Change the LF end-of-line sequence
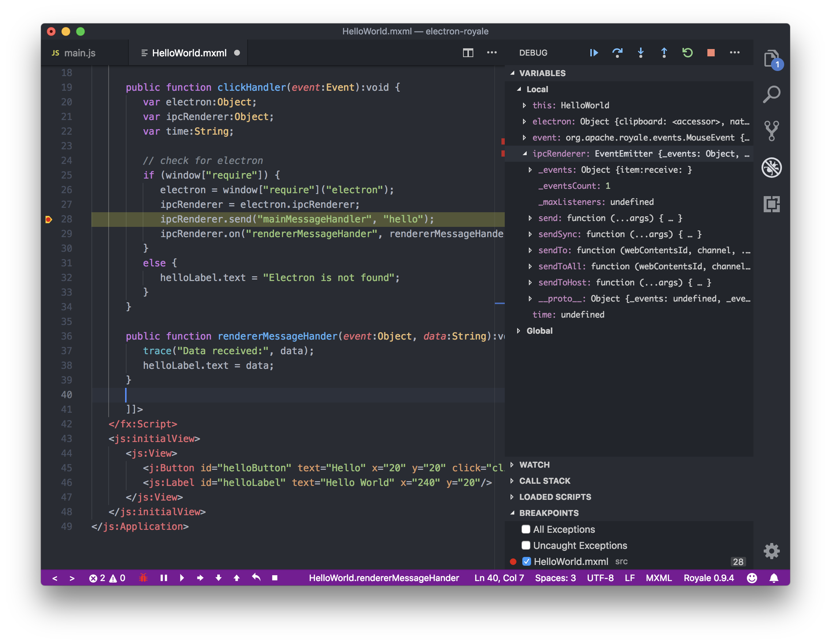Screen dimensions: 831x644 [629, 578]
